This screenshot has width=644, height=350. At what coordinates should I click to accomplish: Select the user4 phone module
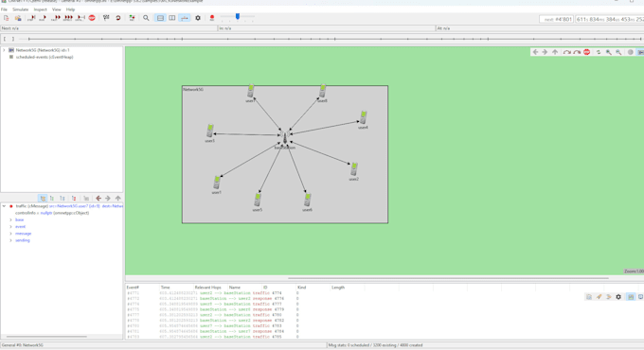(x=363, y=117)
